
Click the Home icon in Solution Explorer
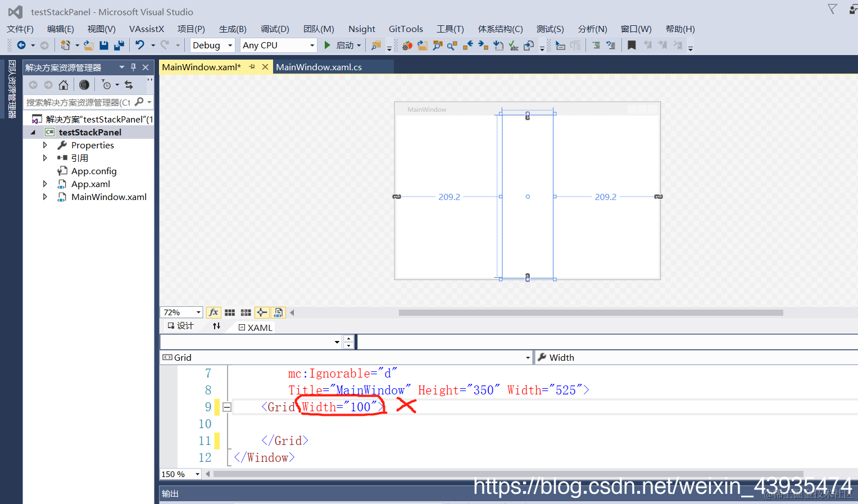pos(63,85)
